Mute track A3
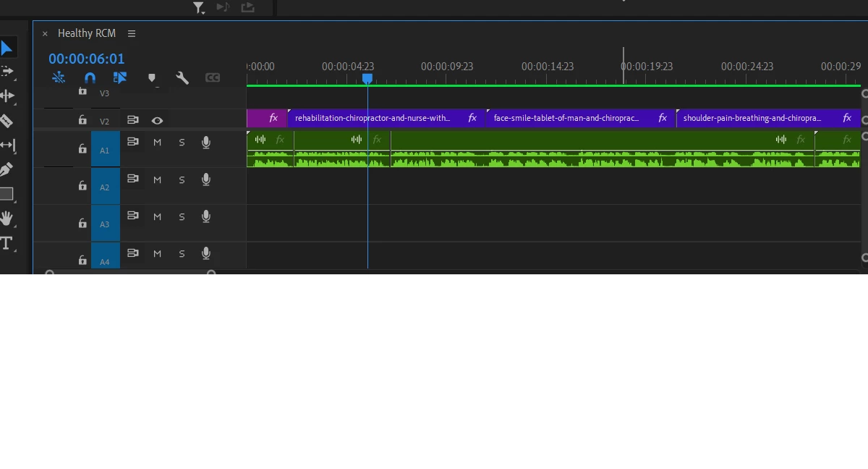The height and width of the screenshot is (469, 868). [157, 216]
